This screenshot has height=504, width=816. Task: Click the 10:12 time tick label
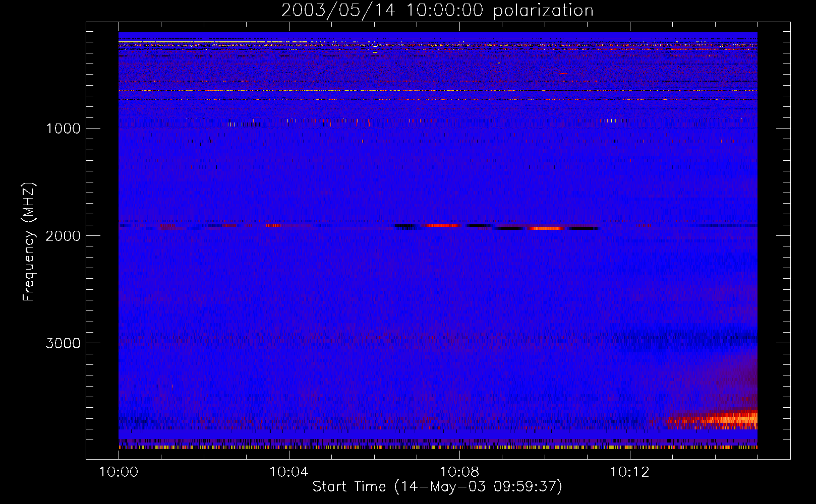(x=630, y=472)
